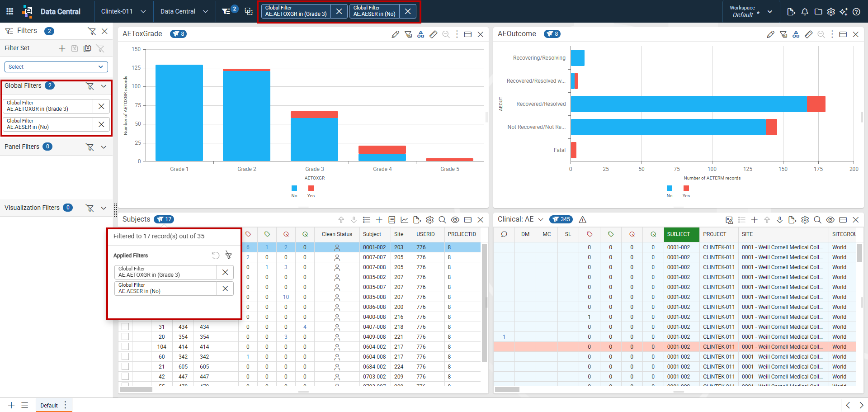Viewport: 868px width, 412px height.
Task: Select the Default sheet tab at bottom
Action: (x=49, y=405)
